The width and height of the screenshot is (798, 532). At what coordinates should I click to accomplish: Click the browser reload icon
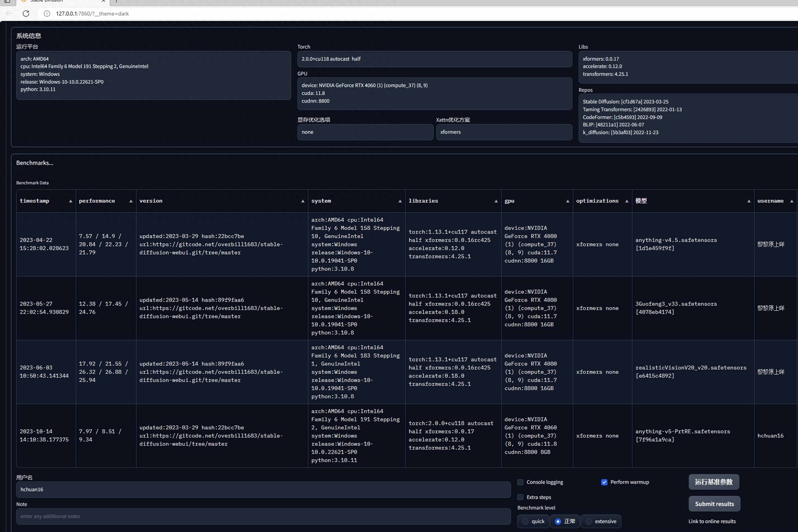(x=26, y=14)
